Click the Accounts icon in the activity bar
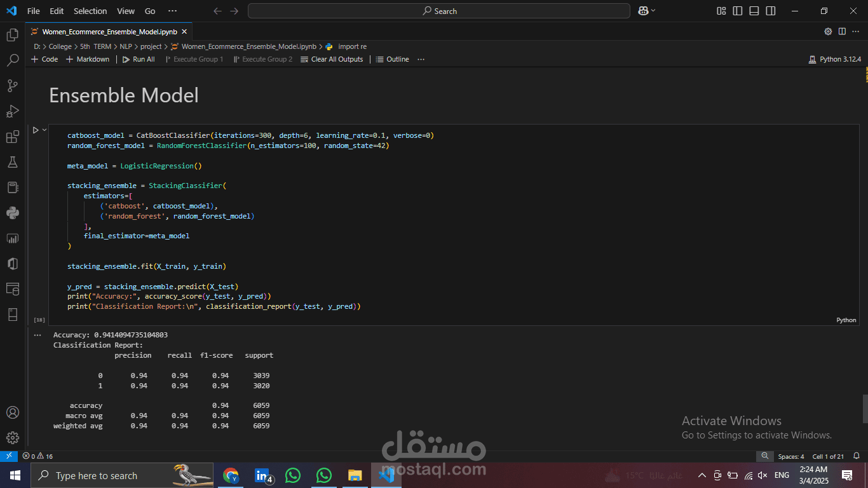The height and width of the screenshot is (488, 868). pyautogui.click(x=12, y=412)
